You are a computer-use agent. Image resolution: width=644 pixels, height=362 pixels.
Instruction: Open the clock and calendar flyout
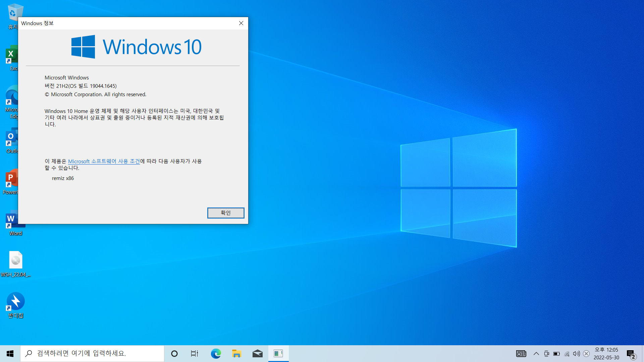click(x=606, y=354)
